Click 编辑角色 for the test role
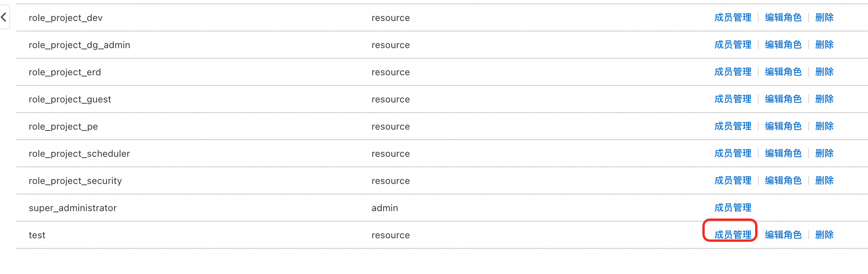Viewport: 868px width, 274px height. coord(783,235)
